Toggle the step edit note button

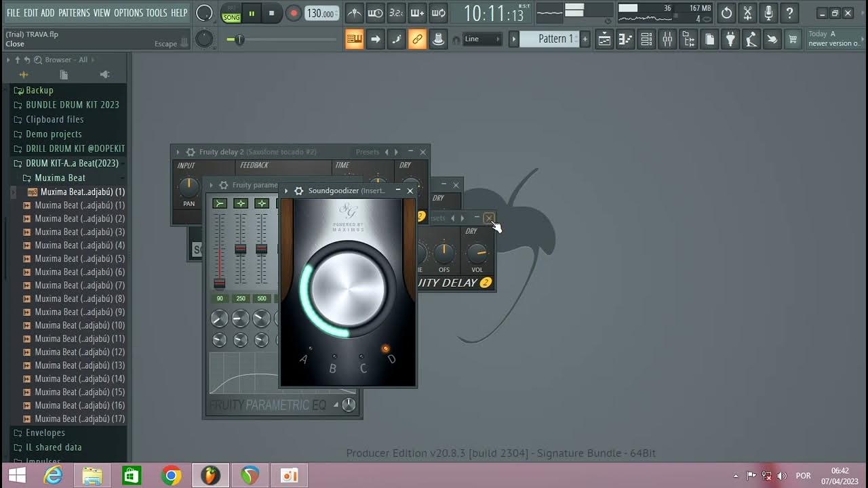(396, 39)
